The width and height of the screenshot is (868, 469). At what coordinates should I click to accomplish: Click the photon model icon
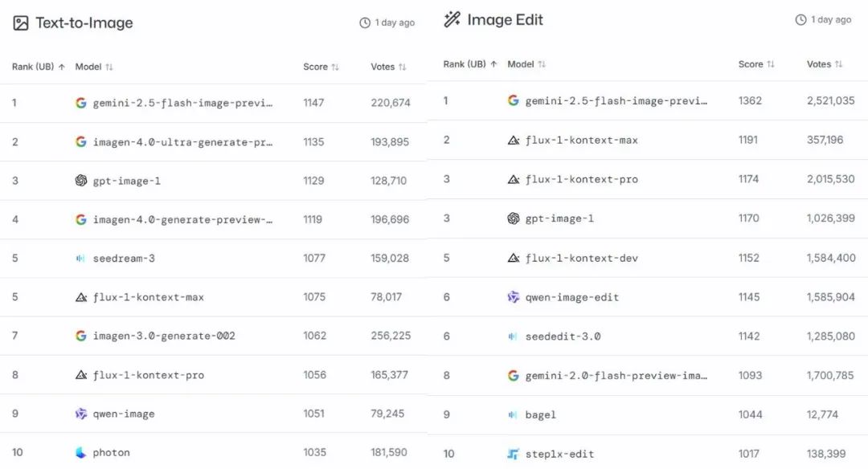click(x=80, y=452)
